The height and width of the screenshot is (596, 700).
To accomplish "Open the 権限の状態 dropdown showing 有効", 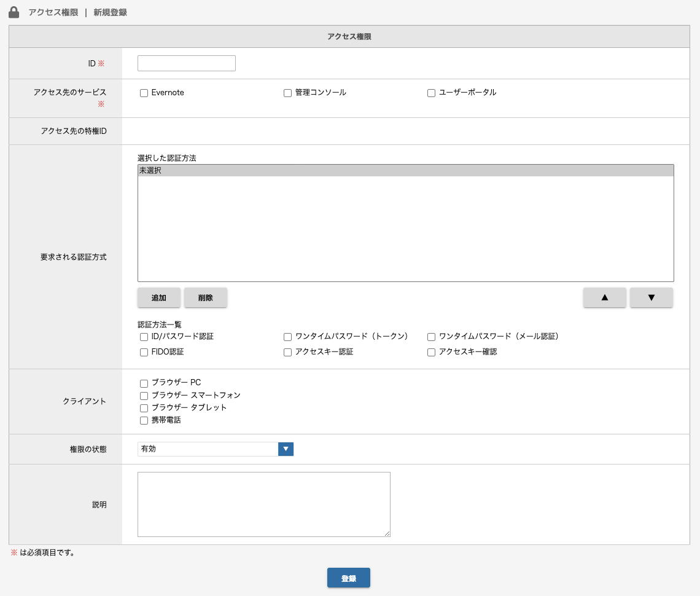I will coord(215,449).
